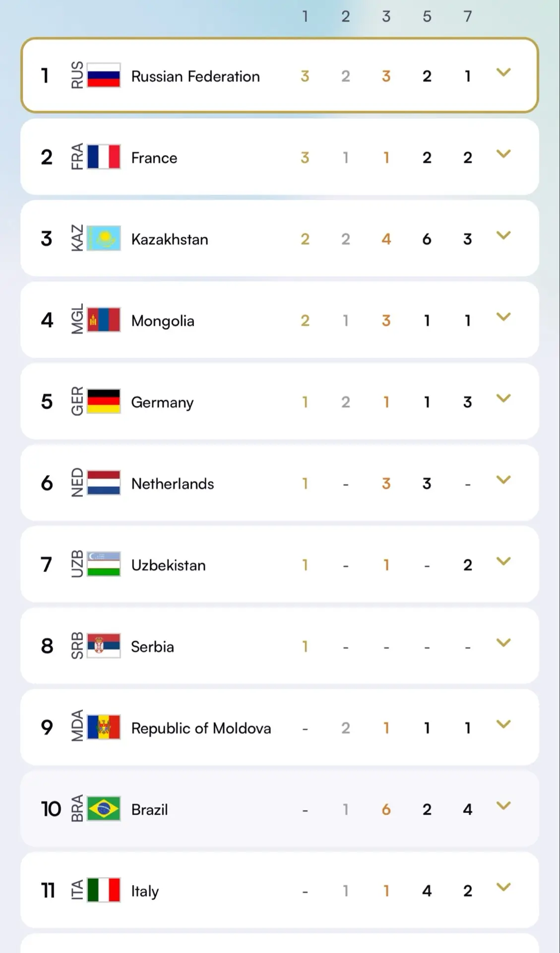This screenshot has height=953, width=560.
Task: Click the Serbia flag icon
Action: pos(104,646)
